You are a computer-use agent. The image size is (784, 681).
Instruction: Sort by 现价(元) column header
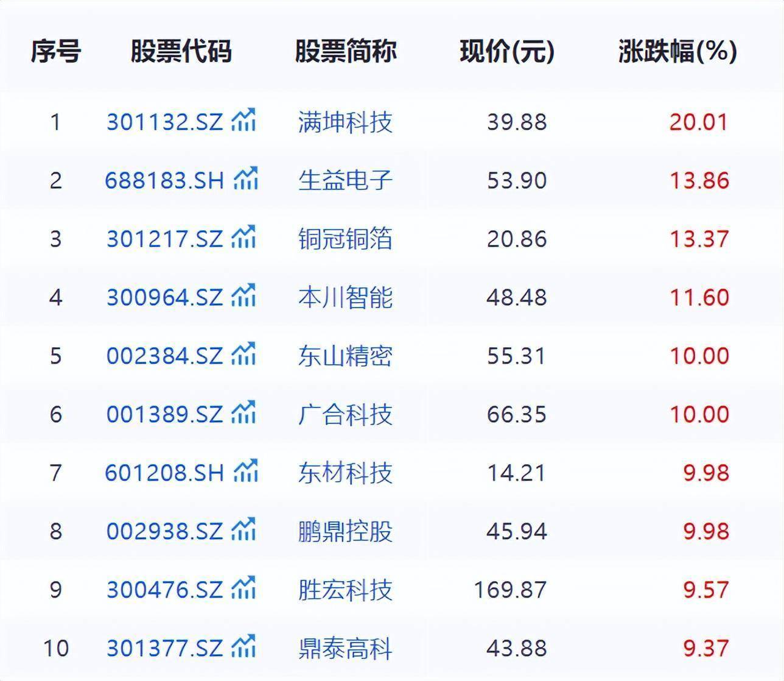point(507,52)
